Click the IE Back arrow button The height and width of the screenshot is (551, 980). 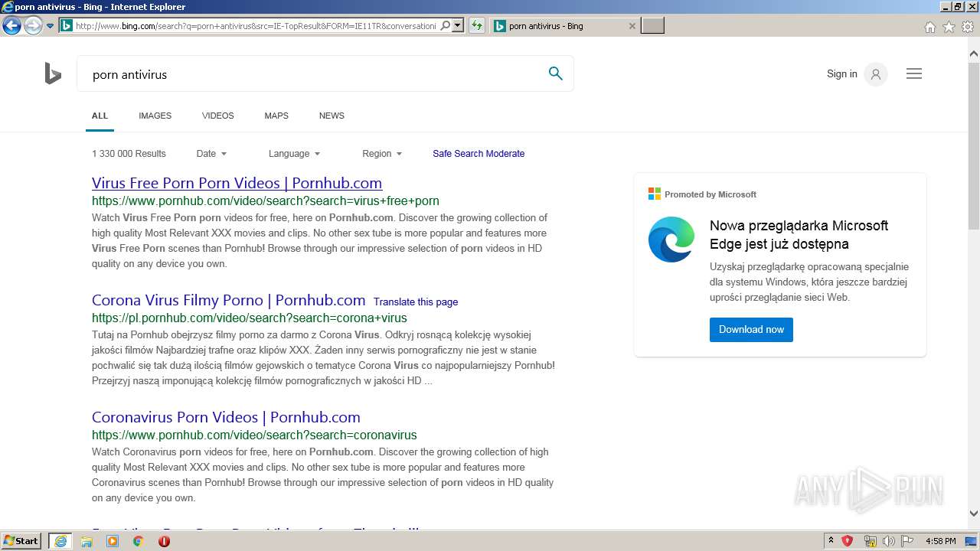coord(11,25)
